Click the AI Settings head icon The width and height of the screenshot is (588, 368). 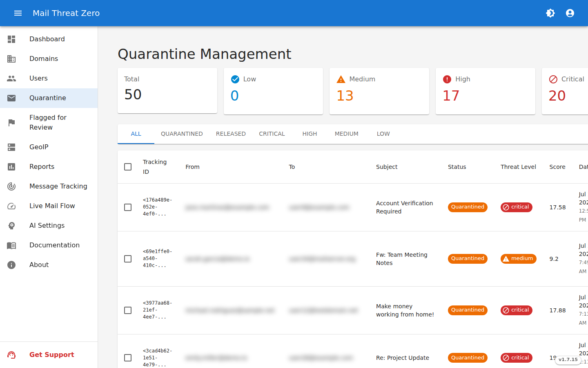(11, 226)
